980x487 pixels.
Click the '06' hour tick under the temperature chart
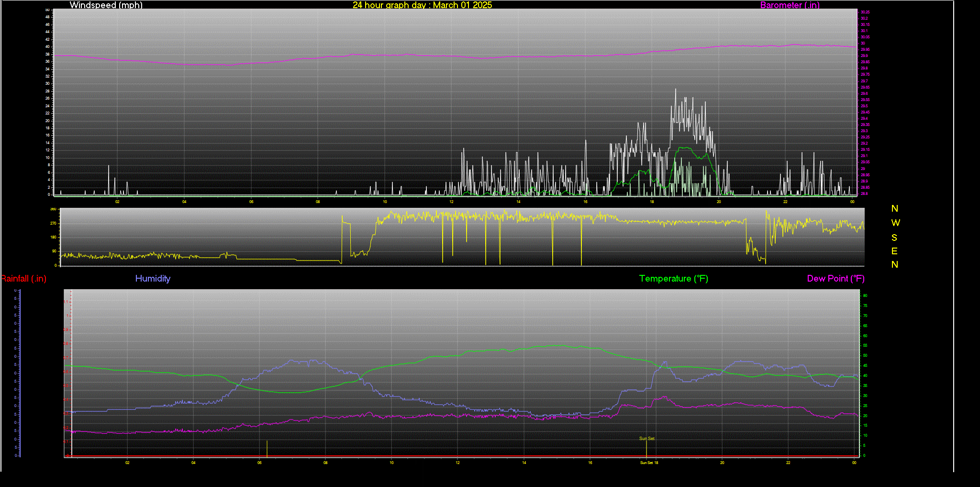point(259,463)
